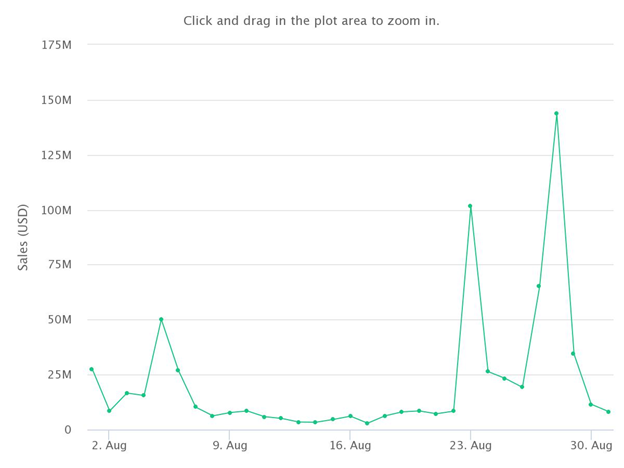Click the Sales (USD) axis title
Image resolution: width=624 pixels, height=468 pixels.
(23, 238)
